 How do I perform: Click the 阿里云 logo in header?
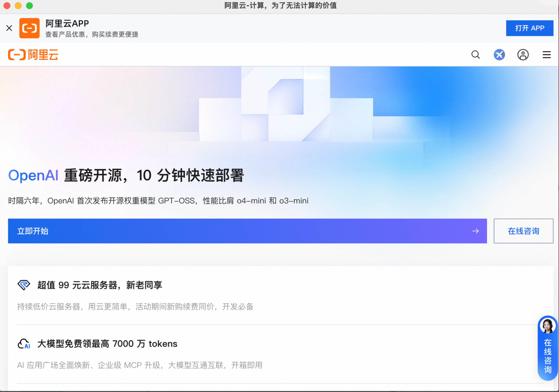[x=33, y=55]
